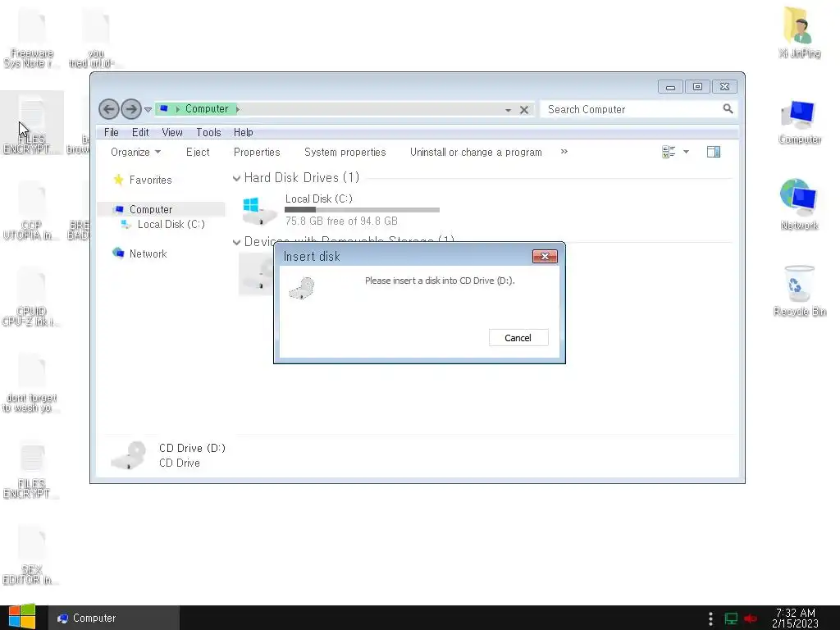Click the CD drive icon behind dialog

pos(257,274)
